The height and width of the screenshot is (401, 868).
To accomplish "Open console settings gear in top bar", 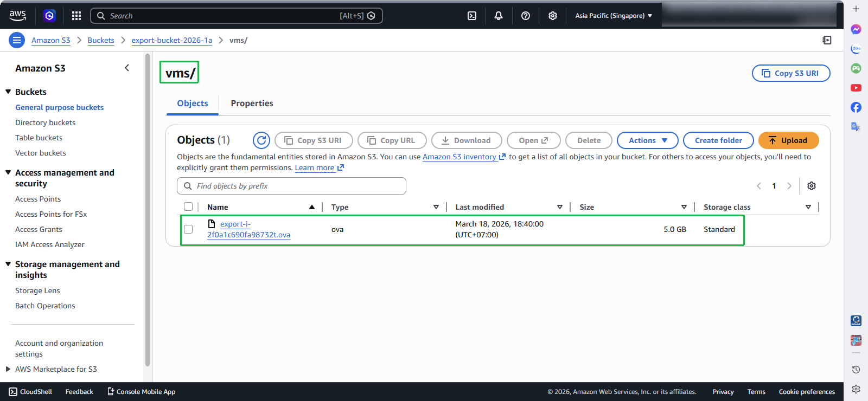I will [x=553, y=16].
